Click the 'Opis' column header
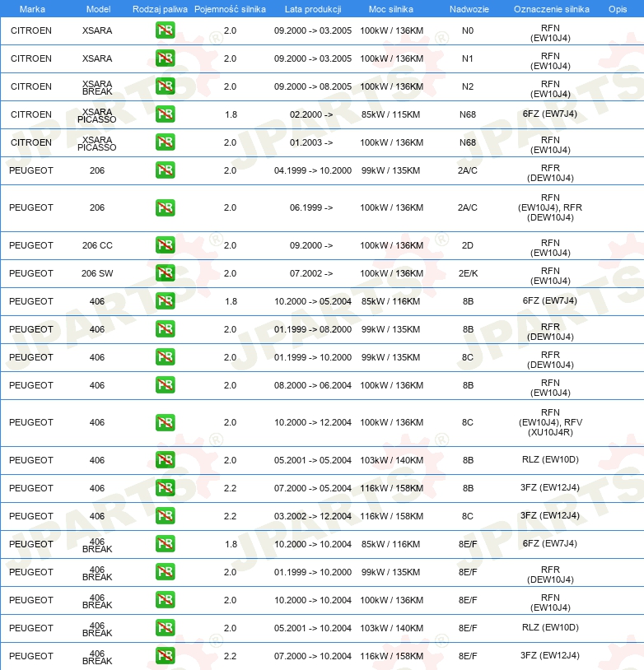644x670 pixels. coord(618,9)
